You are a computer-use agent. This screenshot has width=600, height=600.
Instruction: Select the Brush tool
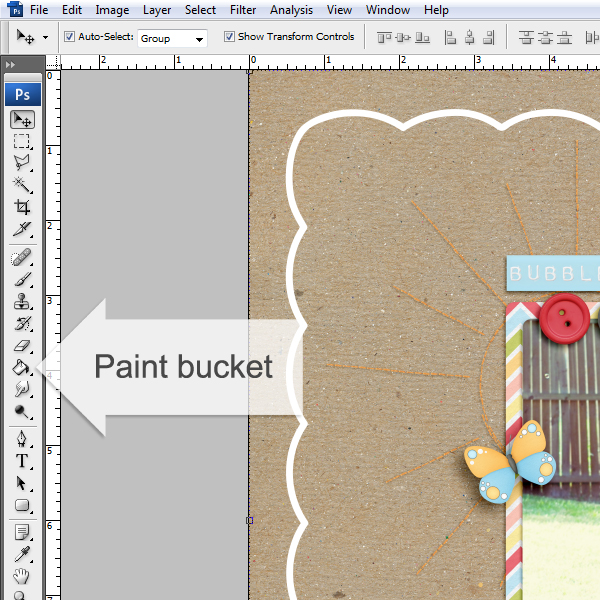22,279
